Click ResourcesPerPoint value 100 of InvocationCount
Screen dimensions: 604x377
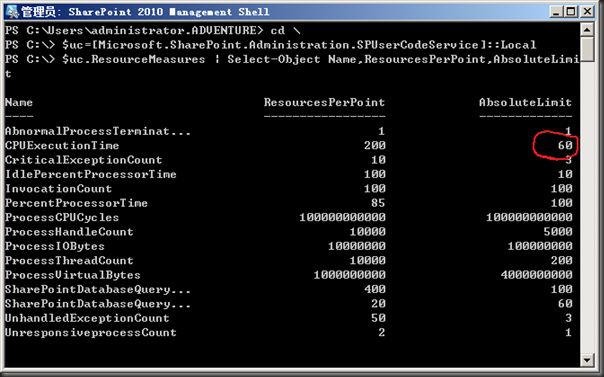pos(375,189)
